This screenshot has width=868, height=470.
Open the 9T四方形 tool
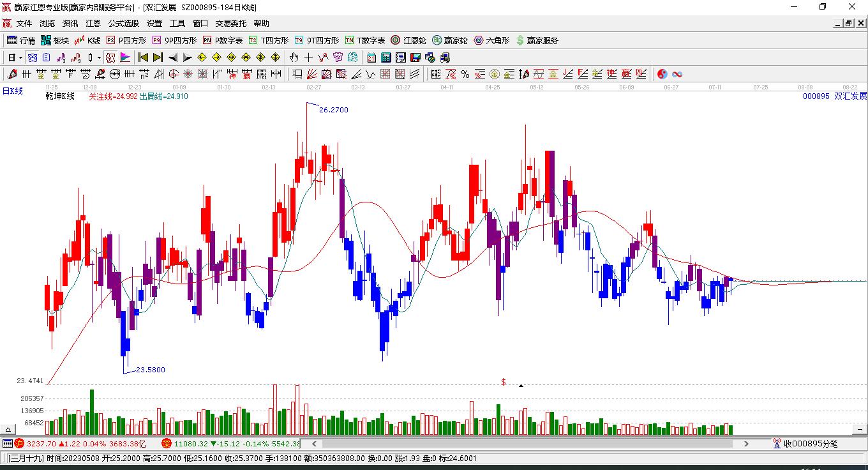(317, 40)
